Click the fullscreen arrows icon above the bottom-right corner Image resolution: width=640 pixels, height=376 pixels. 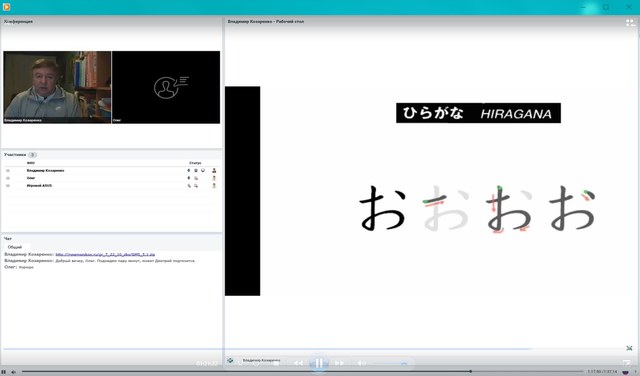point(629,348)
